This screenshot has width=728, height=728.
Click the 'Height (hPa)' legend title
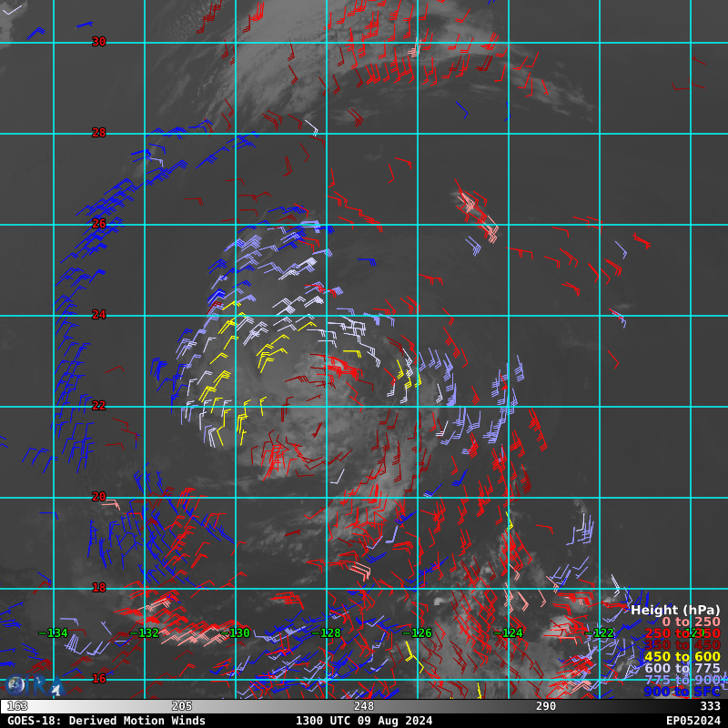click(674, 610)
